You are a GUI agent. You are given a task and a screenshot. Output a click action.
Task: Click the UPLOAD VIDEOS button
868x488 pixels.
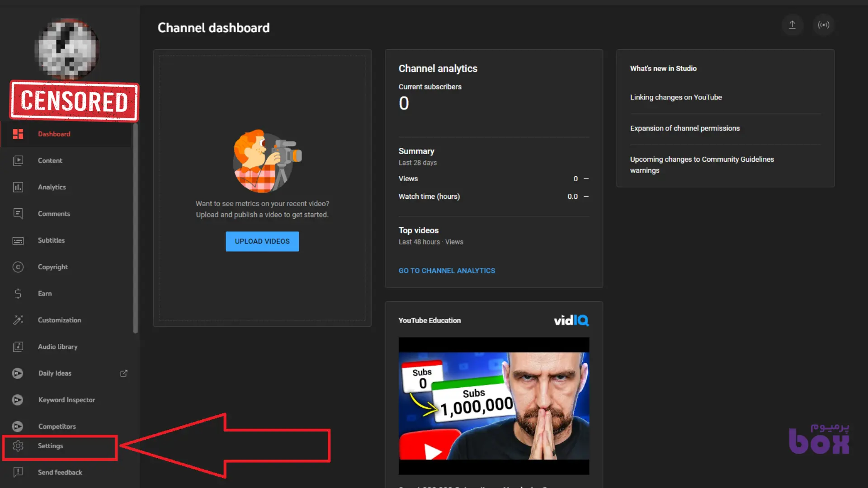point(262,241)
